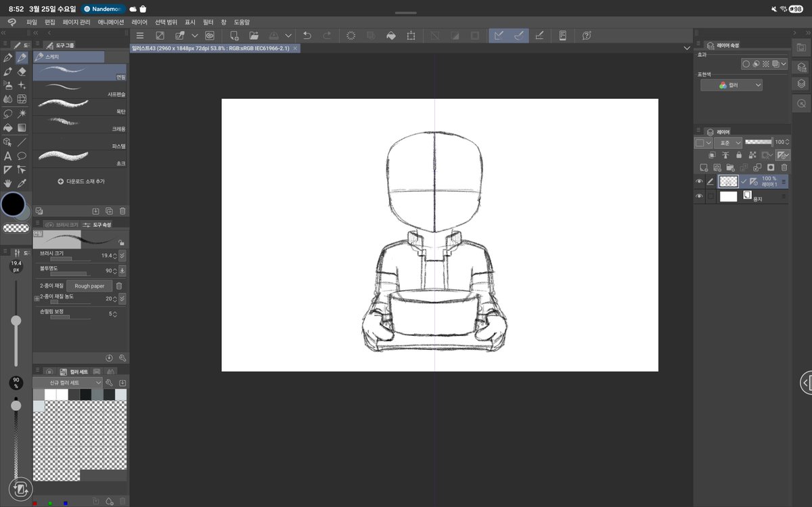Screen dimensions: 812x507
Task: Select the 초크 sub tool
Action: [80, 159]
